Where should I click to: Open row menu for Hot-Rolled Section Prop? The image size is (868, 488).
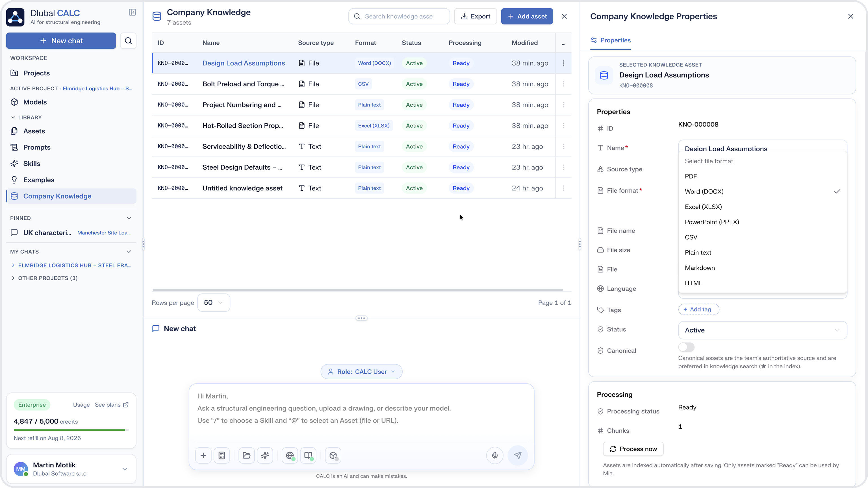click(x=563, y=126)
